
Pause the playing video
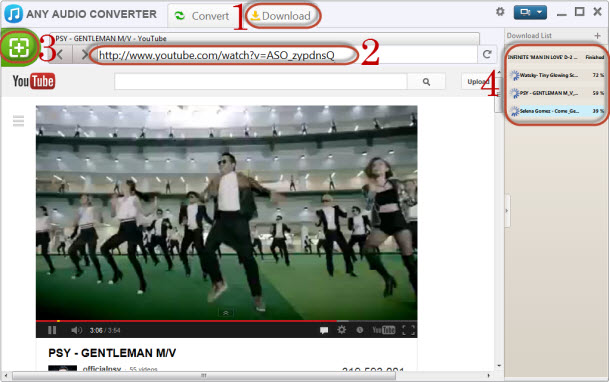click(52, 330)
